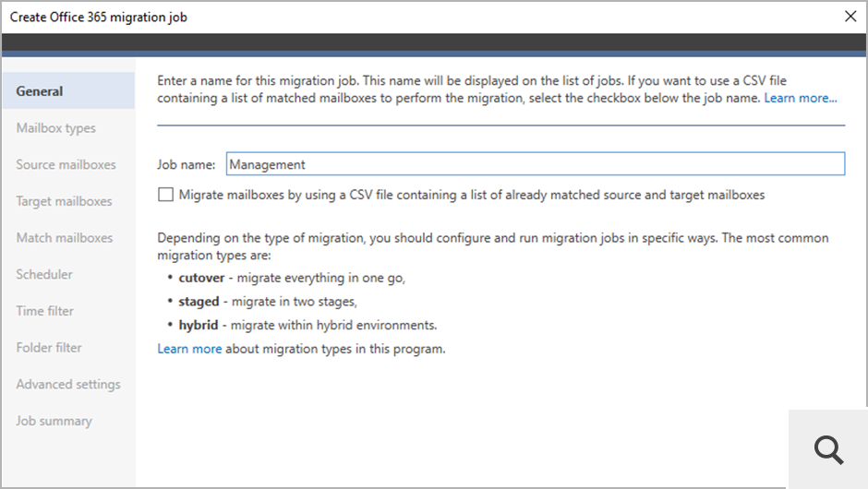Enable migrating mailboxes using a CSV file
868x489 pixels.
(x=165, y=195)
